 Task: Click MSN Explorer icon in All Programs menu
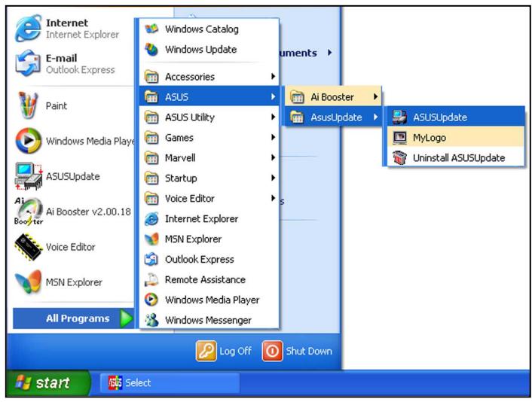click(151, 239)
